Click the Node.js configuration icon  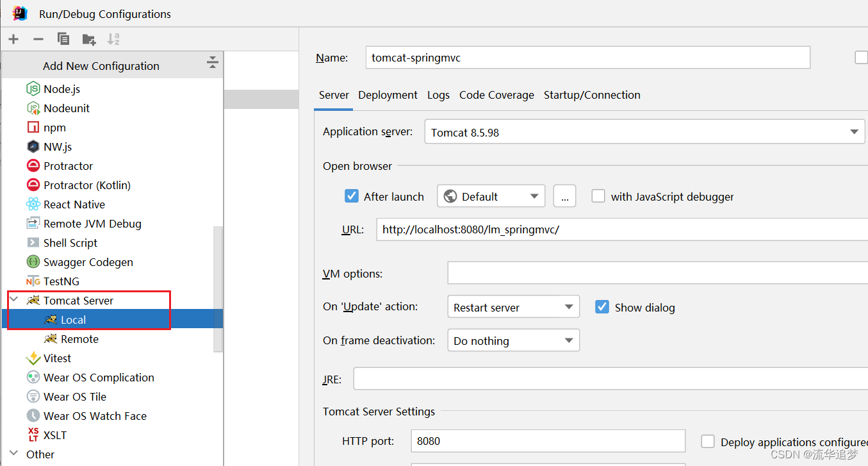click(33, 89)
